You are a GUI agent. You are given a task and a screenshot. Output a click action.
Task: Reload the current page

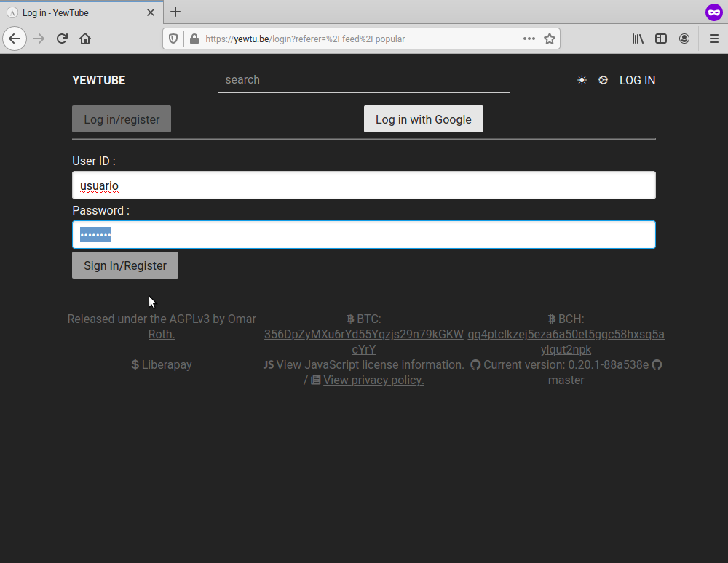pos(62,39)
